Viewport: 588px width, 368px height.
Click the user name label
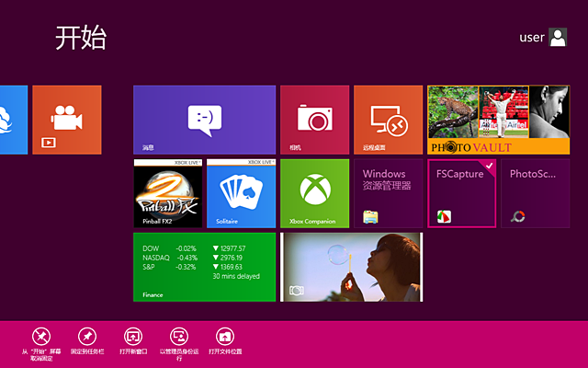(x=531, y=38)
